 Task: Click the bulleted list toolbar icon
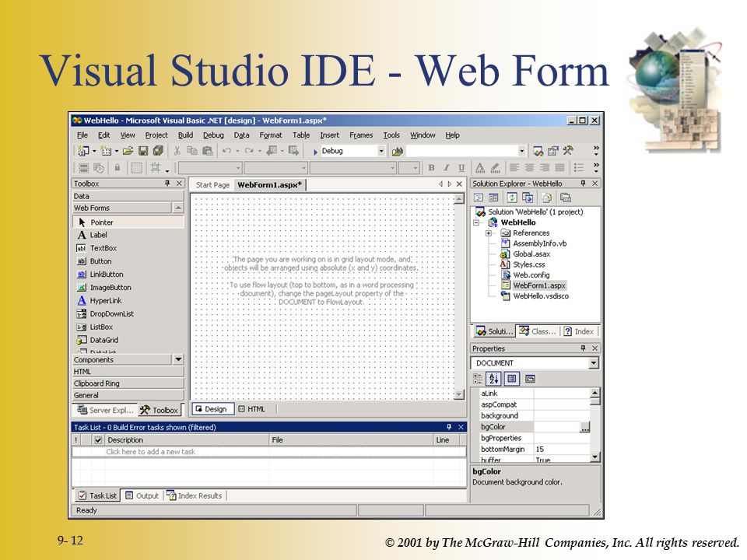(x=579, y=168)
